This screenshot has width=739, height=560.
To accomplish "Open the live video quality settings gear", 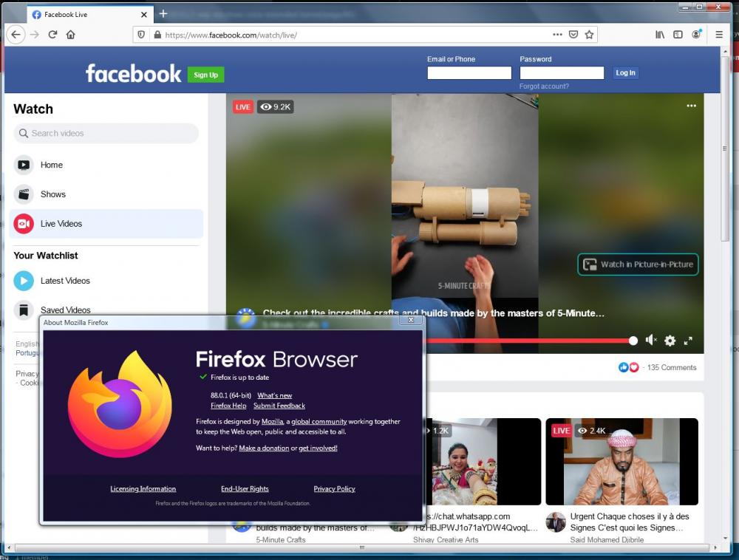I will (x=670, y=341).
